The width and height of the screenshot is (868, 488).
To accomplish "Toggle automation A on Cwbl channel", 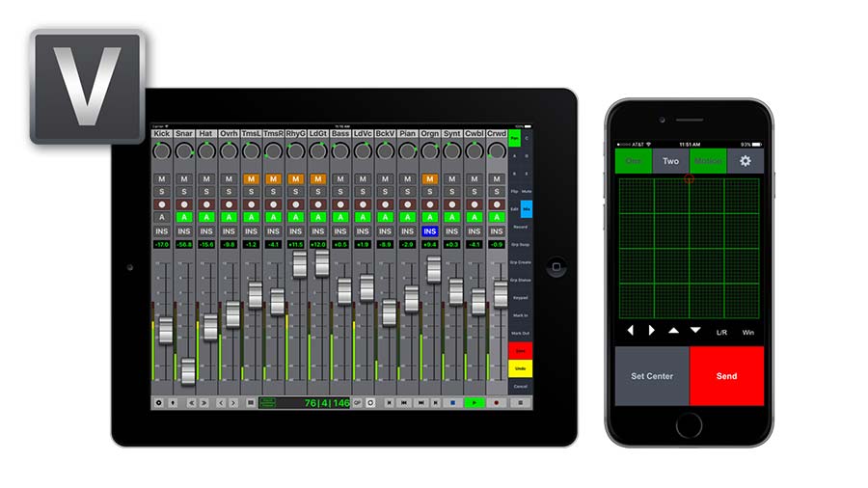I will tap(474, 217).
